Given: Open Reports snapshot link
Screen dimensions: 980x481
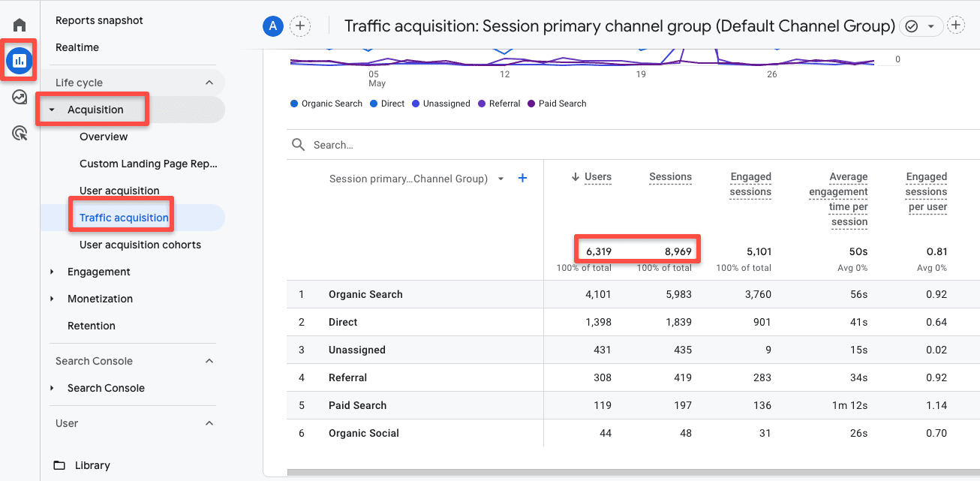Looking at the screenshot, I should (x=99, y=20).
